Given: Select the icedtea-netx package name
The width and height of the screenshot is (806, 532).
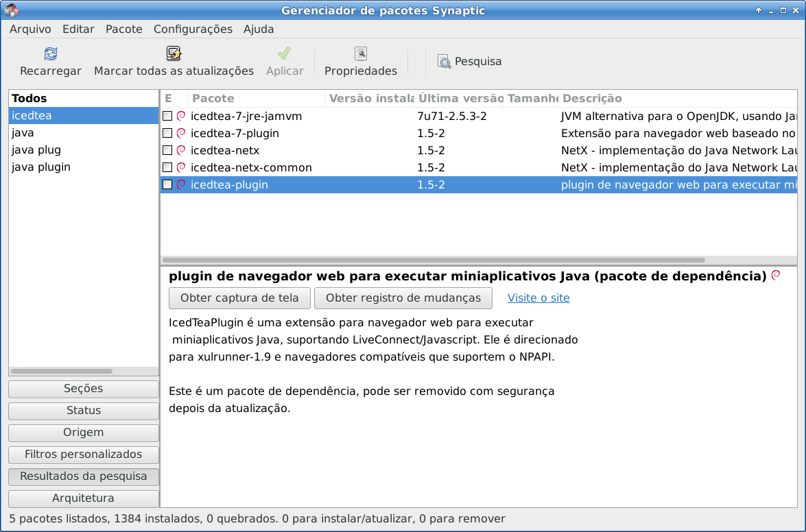Looking at the screenshot, I should pos(225,150).
